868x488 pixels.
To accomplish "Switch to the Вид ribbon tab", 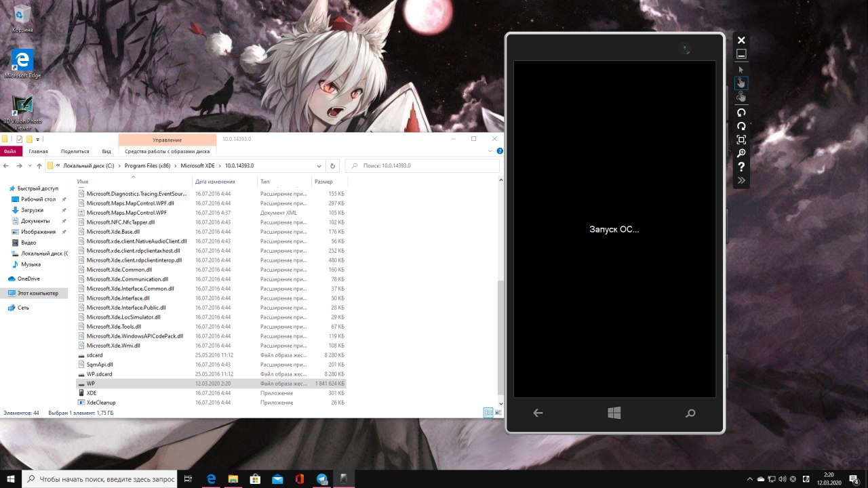I will pyautogui.click(x=106, y=151).
